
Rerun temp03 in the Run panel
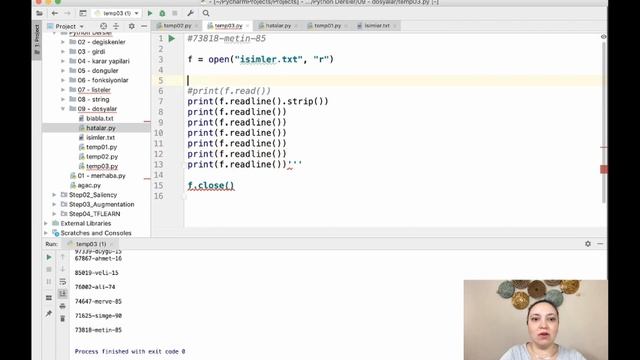click(49, 257)
